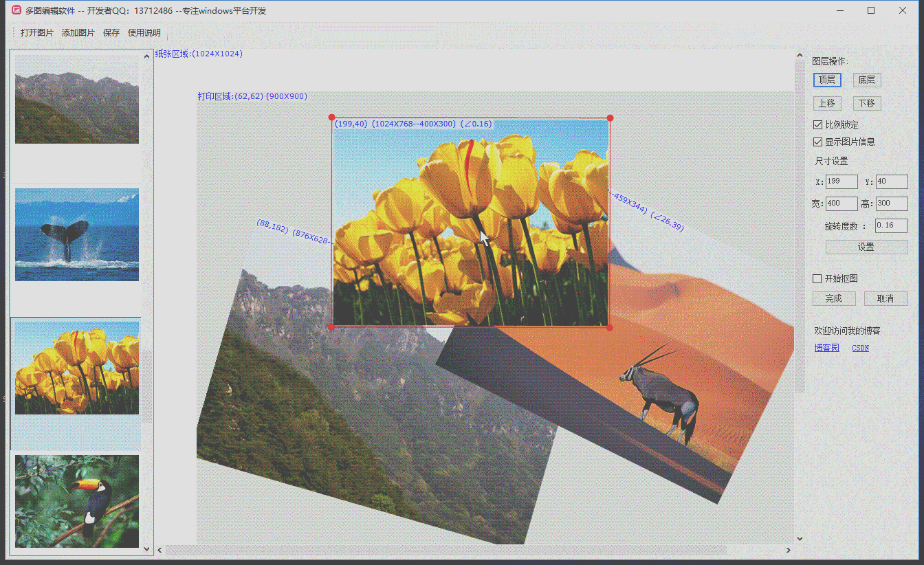
Task: Click bottom-left red corner handle of tulip image
Action: point(332,327)
